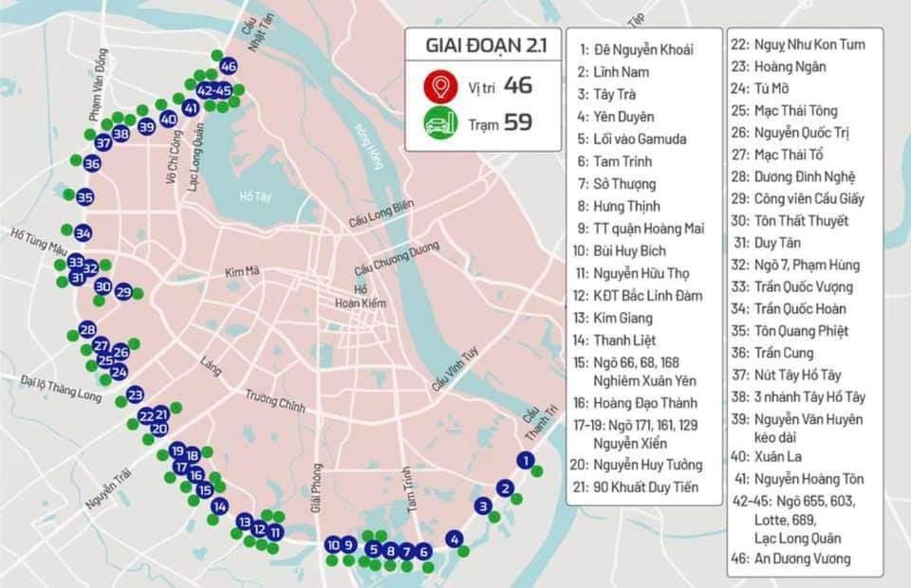Click the green car station icon in legend
911x588 pixels.
[437, 123]
